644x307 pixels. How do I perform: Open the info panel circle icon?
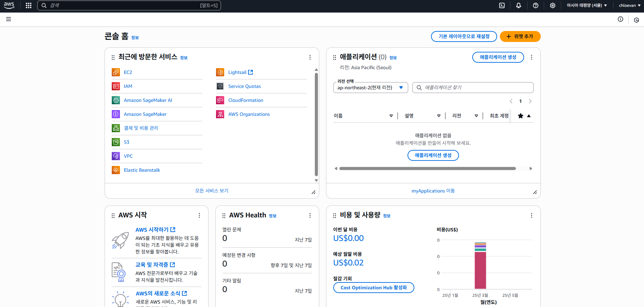tap(620, 19)
